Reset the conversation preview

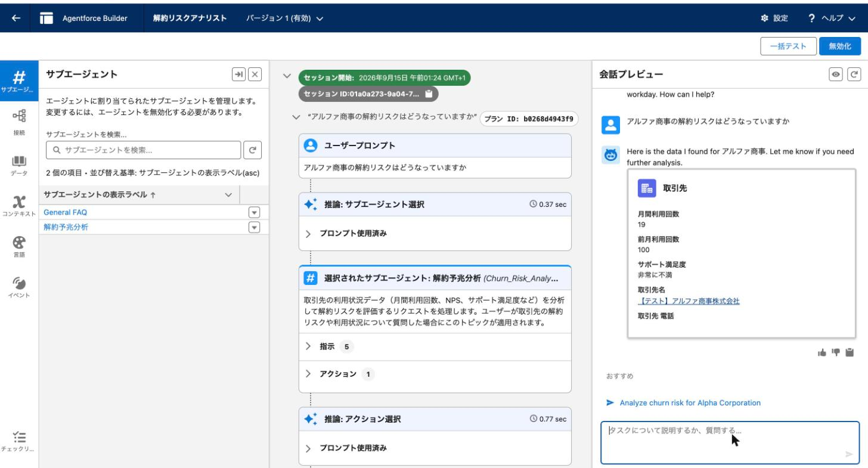coord(854,74)
